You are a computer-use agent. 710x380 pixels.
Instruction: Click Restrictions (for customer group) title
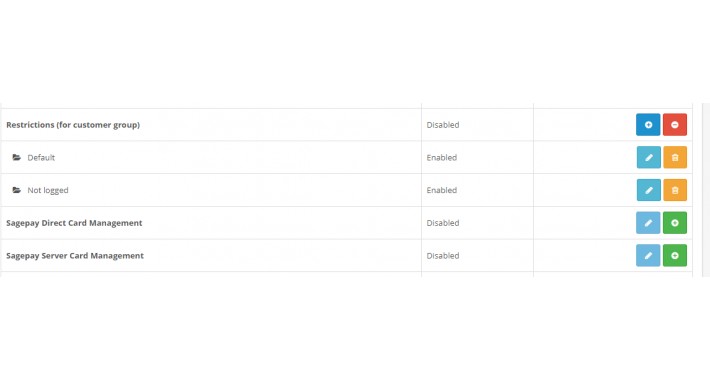coord(73,125)
